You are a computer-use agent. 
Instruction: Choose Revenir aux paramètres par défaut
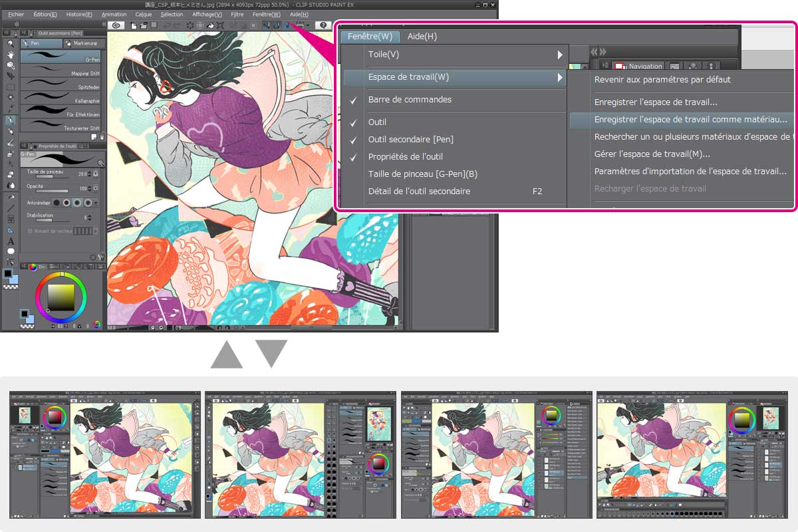coord(662,80)
